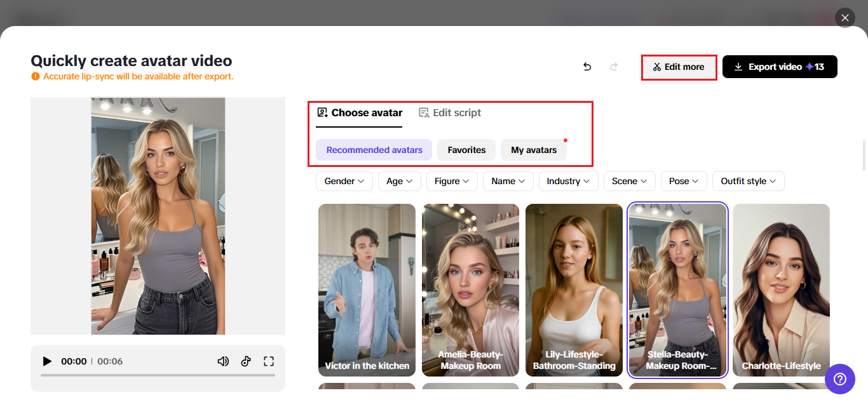Click the video progress bar
Image resolution: width=868 pixels, height=407 pixels.
coord(158,375)
